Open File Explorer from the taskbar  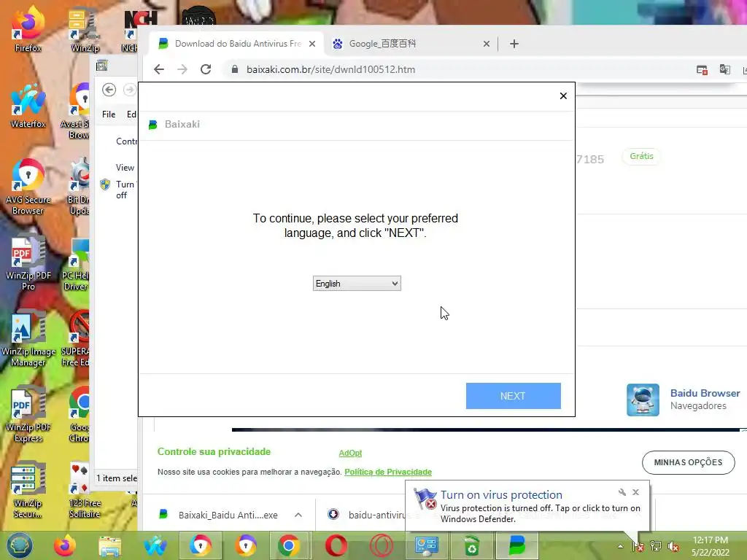(x=109, y=545)
